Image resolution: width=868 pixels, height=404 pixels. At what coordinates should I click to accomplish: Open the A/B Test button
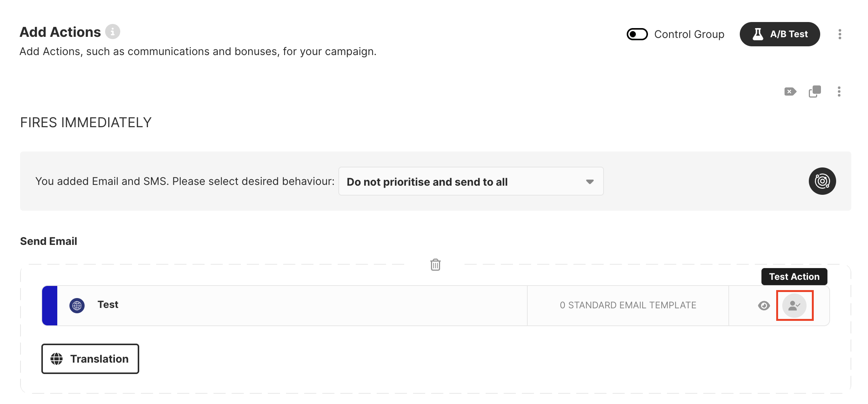point(780,34)
